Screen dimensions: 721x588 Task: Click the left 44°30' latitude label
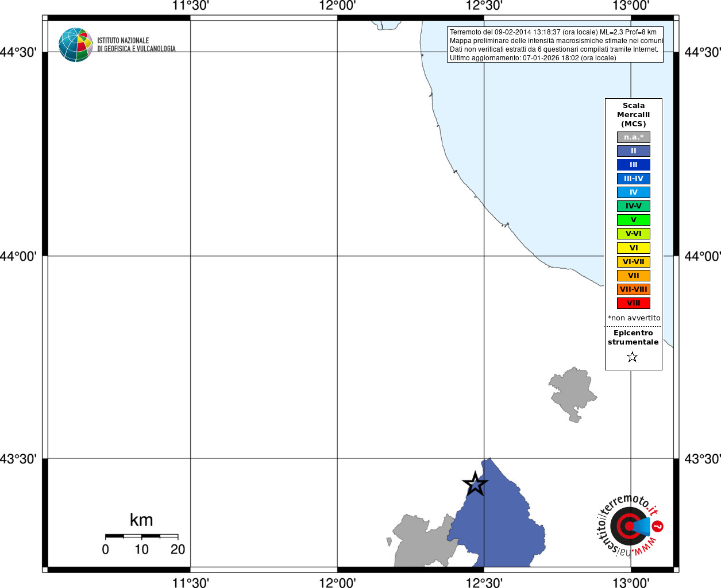(x=18, y=52)
